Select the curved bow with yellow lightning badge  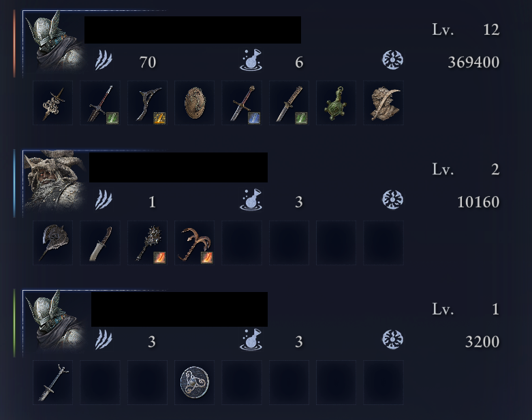[147, 103]
